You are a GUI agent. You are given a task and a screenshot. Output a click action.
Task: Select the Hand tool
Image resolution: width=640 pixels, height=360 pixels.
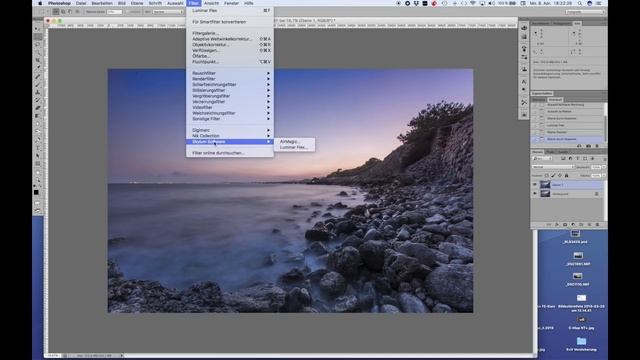tap(38, 172)
